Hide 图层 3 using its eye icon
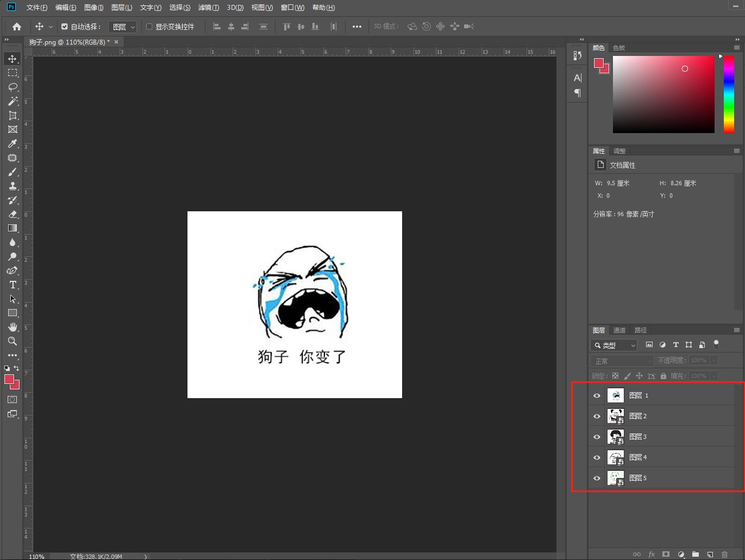This screenshot has width=745, height=560. pos(597,437)
